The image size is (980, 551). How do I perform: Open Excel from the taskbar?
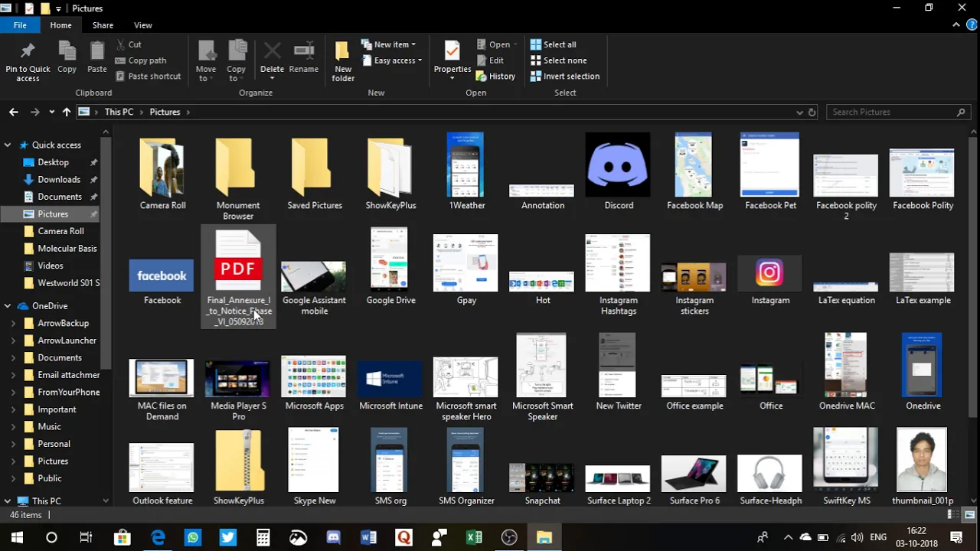[x=474, y=537]
